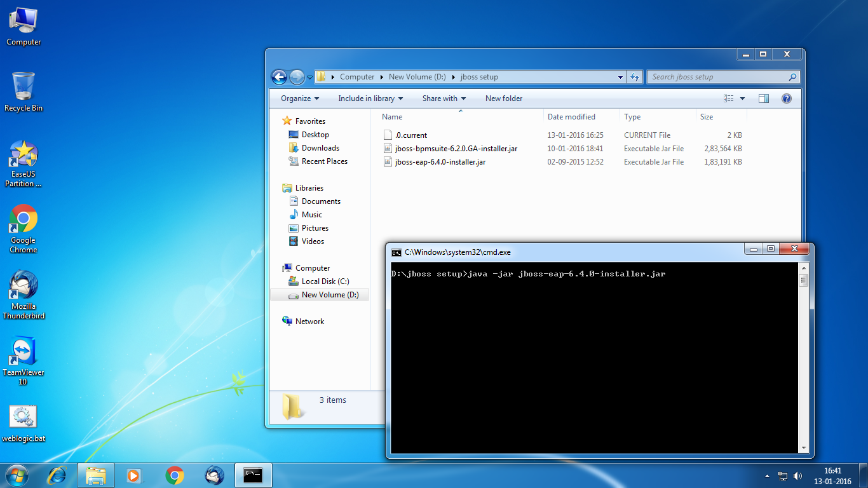The image size is (868, 488).
Task: Click cmd window scrollbar up arrow
Action: pyautogui.click(x=803, y=268)
